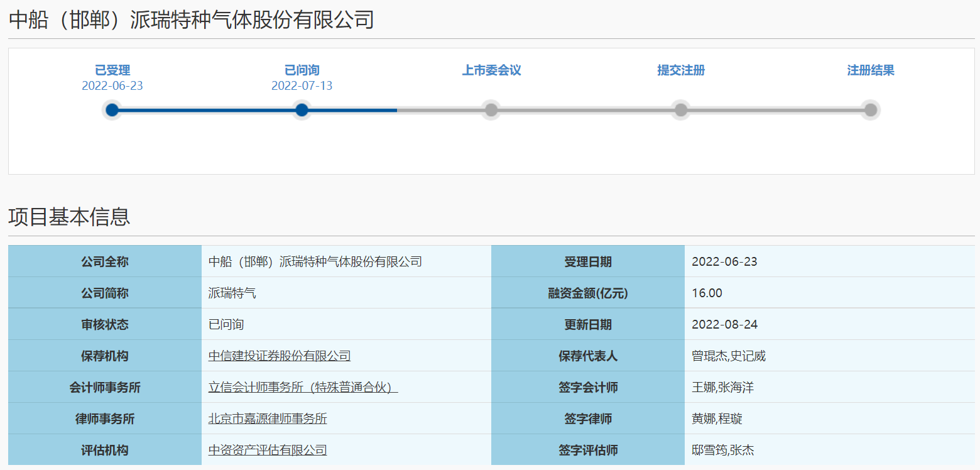The width and height of the screenshot is (980, 470).
Task: Click the 会计师事务所 header cell
Action: [x=105, y=387]
